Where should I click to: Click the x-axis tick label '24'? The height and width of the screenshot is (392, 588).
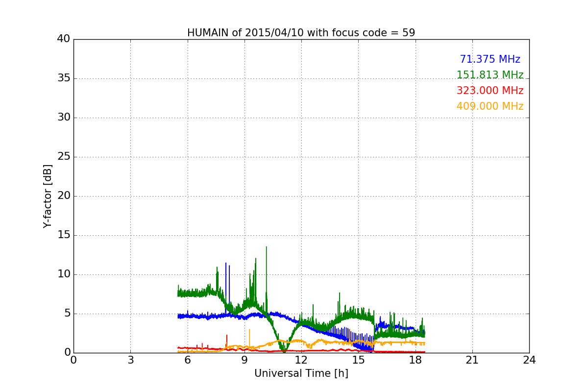[x=529, y=360]
